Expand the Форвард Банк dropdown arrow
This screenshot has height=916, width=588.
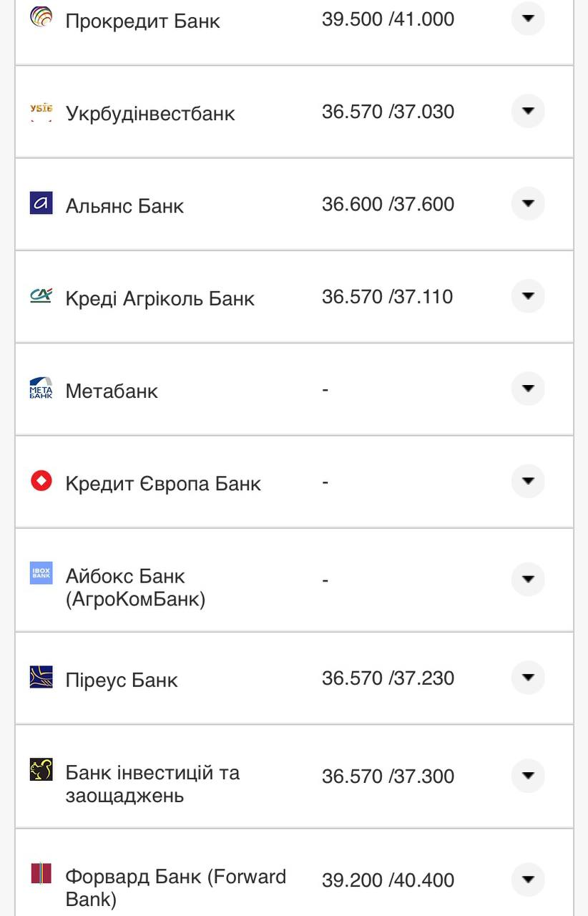528,879
